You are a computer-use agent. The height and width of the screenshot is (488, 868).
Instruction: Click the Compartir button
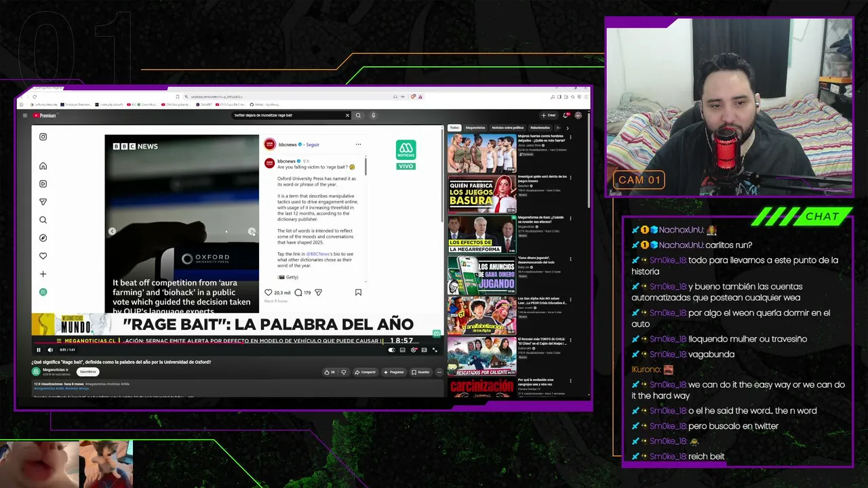[366, 372]
